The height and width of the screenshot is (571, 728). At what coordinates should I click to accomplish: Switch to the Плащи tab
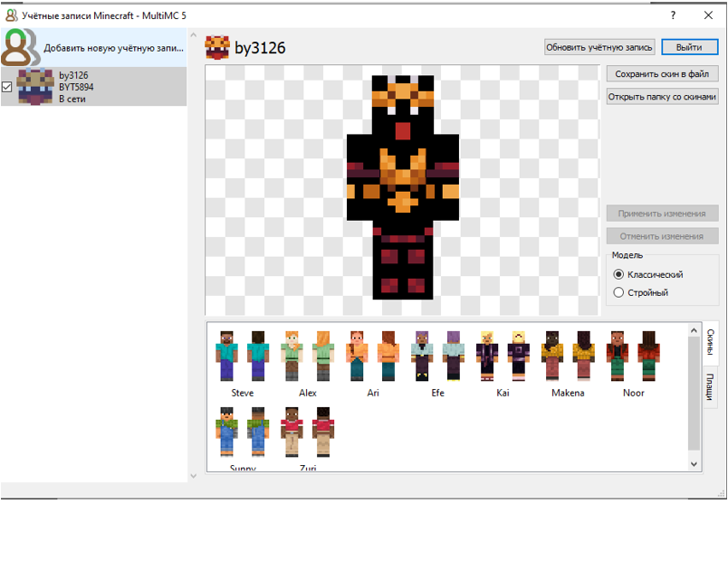point(711,387)
